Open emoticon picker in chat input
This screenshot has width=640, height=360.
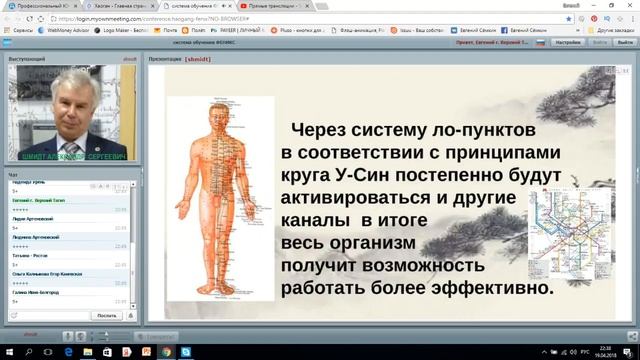[15, 316]
